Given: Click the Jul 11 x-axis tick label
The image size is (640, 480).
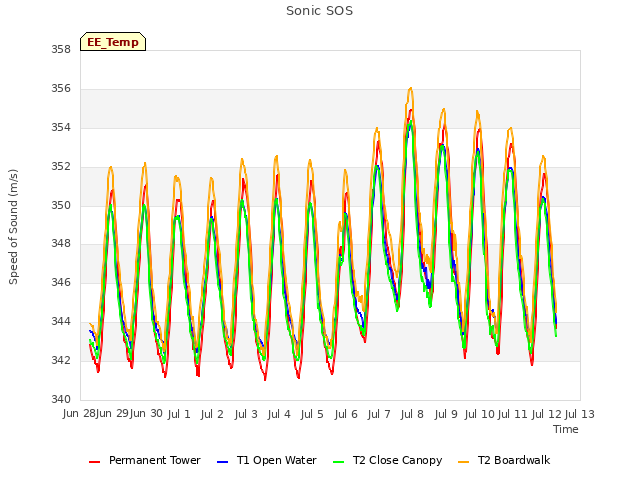Looking at the screenshot, I should click(513, 414).
